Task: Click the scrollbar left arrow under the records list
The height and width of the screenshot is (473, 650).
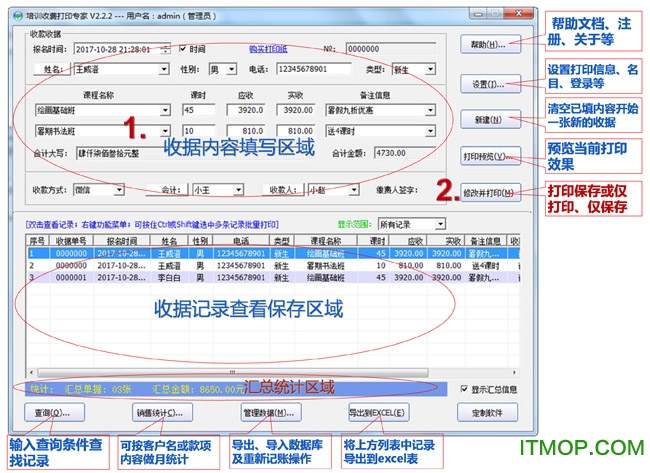Action: click(32, 372)
